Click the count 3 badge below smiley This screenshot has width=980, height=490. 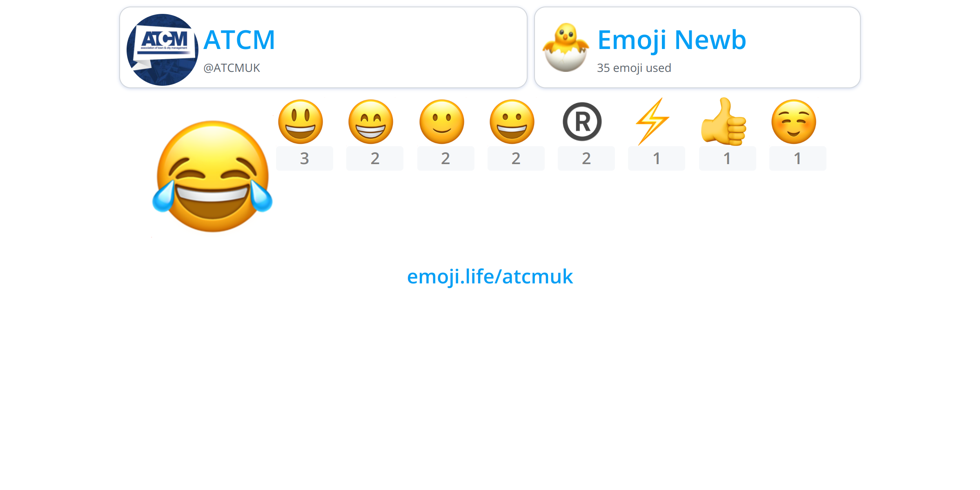pos(305,158)
